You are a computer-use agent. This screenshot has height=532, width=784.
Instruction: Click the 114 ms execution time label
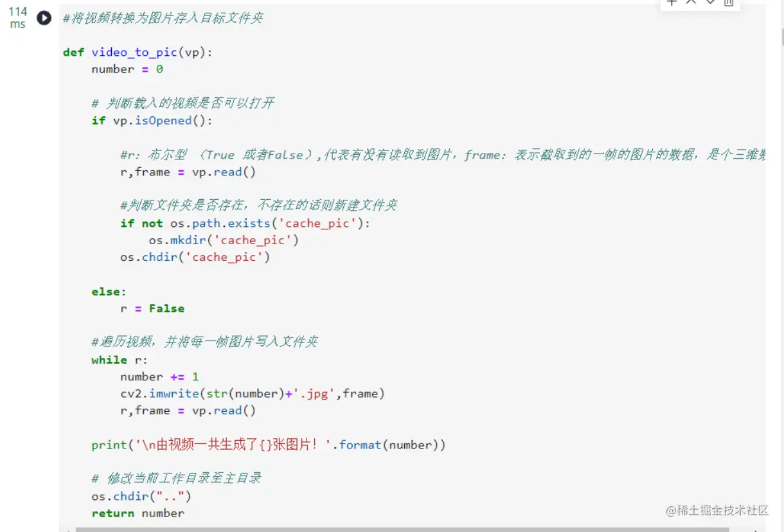click(17, 18)
